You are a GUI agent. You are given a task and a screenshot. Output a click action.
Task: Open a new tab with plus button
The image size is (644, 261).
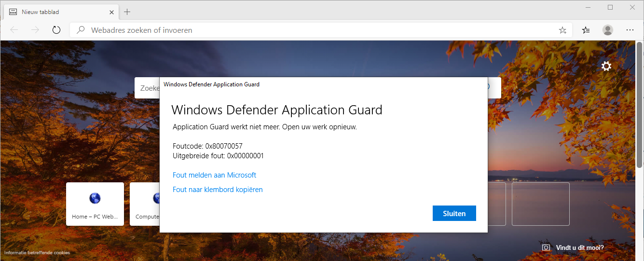pyautogui.click(x=127, y=12)
